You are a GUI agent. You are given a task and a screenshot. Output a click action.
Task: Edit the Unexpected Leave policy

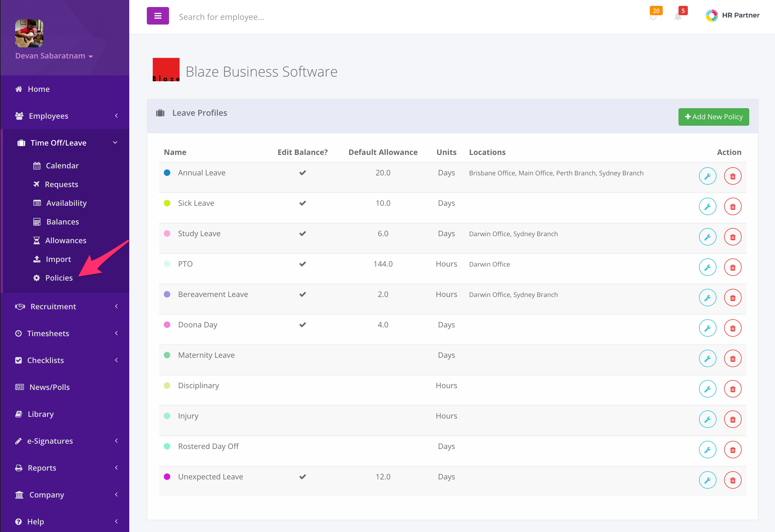coord(707,480)
